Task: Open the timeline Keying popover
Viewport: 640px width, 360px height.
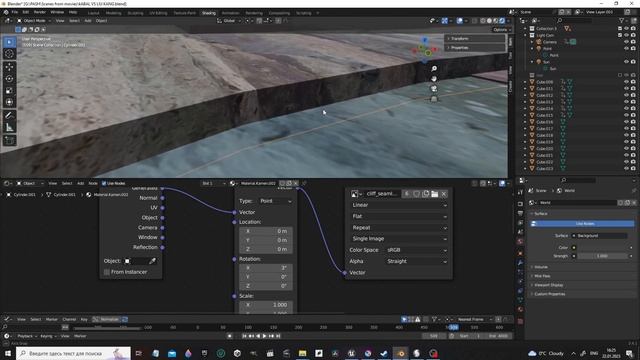Action: [x=48, y=336]
